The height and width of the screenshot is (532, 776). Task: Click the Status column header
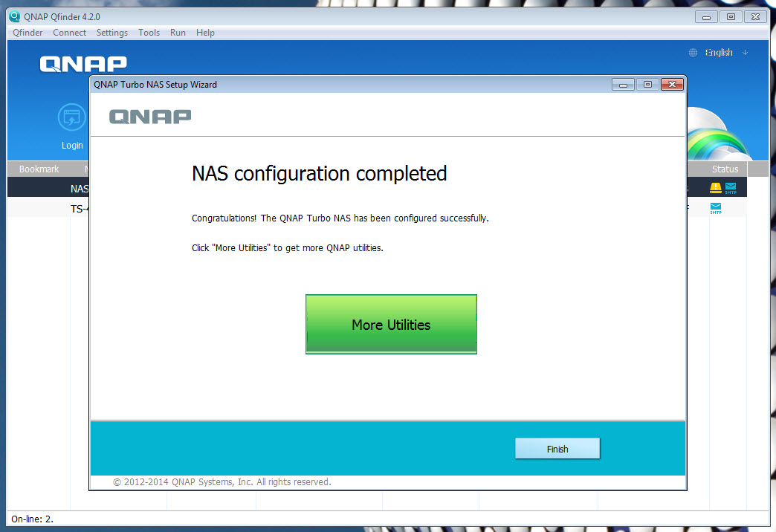(725, 169)
